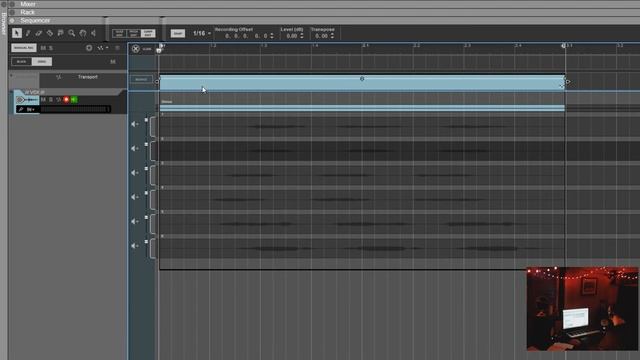Viewport: 640px width, 360px height.
Task: Click the Recording Offset value field
Action: tap(246, 36)
